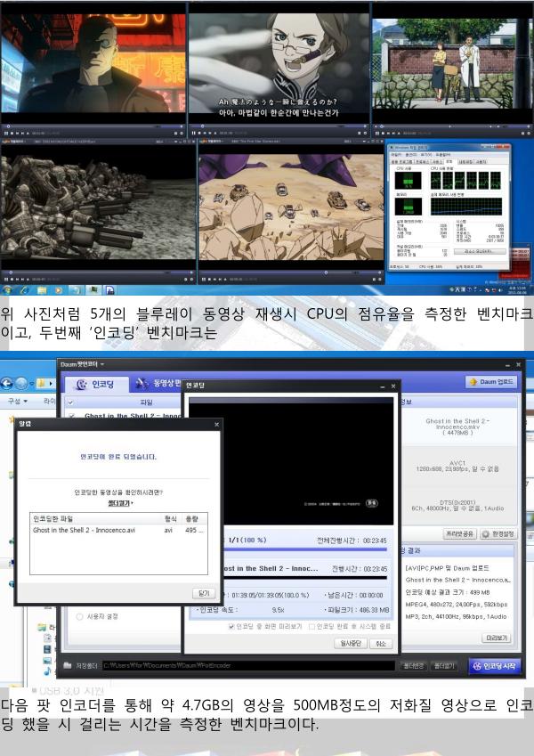Image resolution: width=534 pixels, height=756 pixels.
Task: Open Windows Media Player taskbar icon
Action: 59,290
